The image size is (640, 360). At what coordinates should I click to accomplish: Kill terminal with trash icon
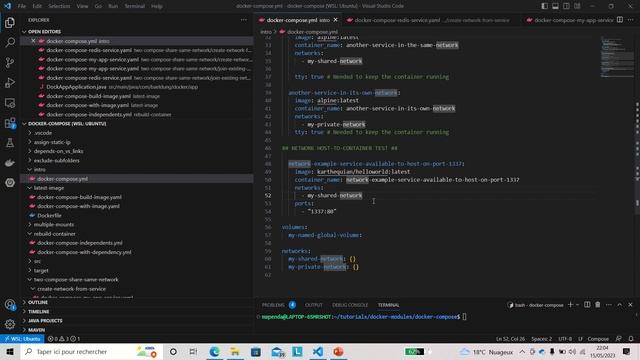598,304
